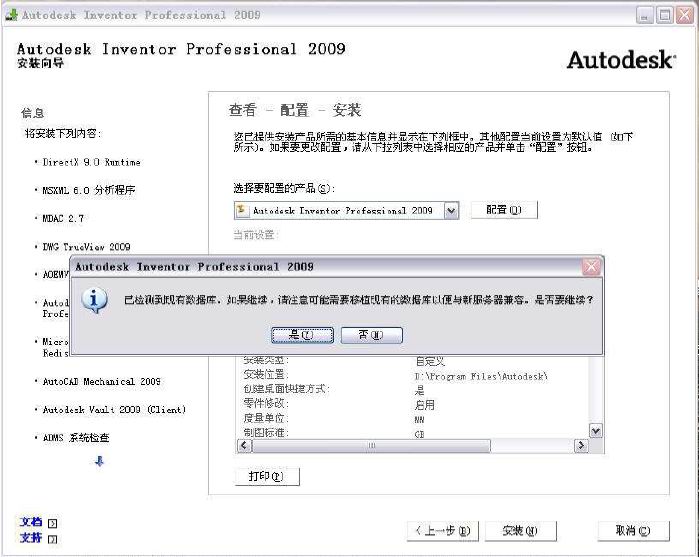
Task: Click the blue down arrow under install list
Action: click(x=99, y=462)
